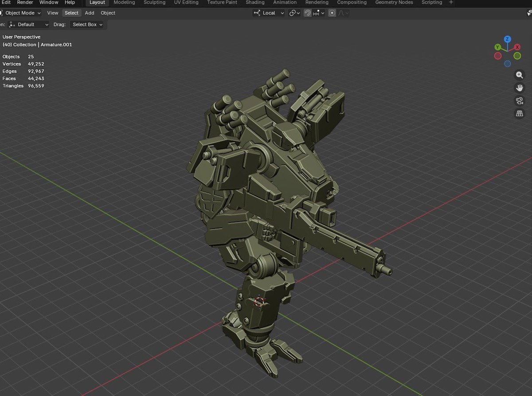Viewport: 532px width, 396px height.
Task: Open the transform orientation Local dropdown
Action: point(269,13)
